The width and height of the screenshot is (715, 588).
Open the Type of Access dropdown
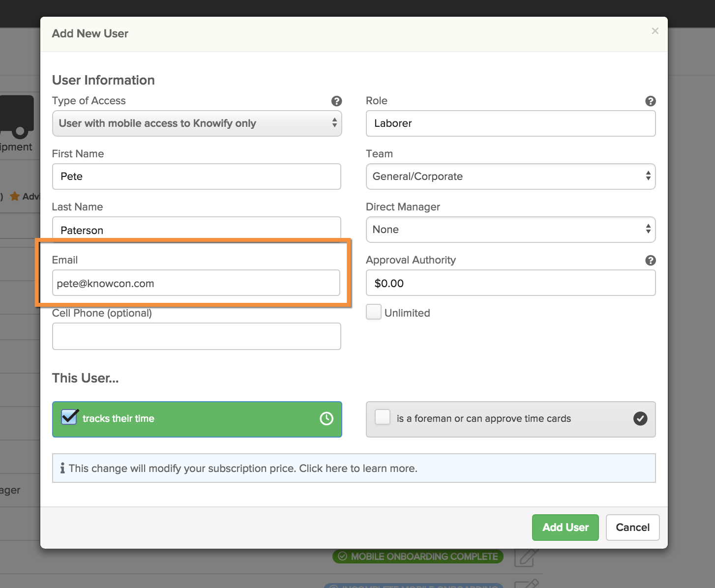coord(197,123)
